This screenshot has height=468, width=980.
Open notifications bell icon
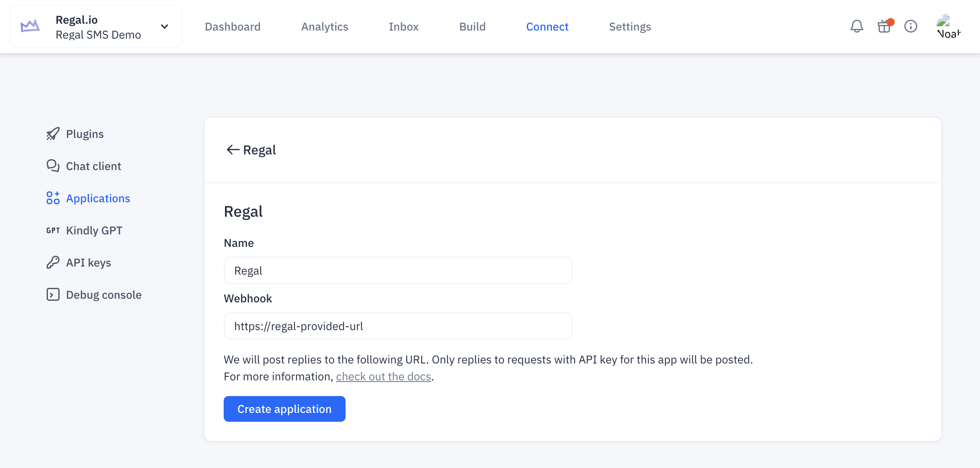point(857,27)
